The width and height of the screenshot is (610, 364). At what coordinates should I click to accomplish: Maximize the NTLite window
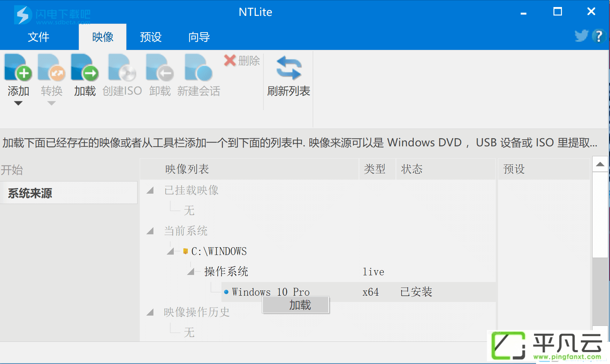click(558, 11)
